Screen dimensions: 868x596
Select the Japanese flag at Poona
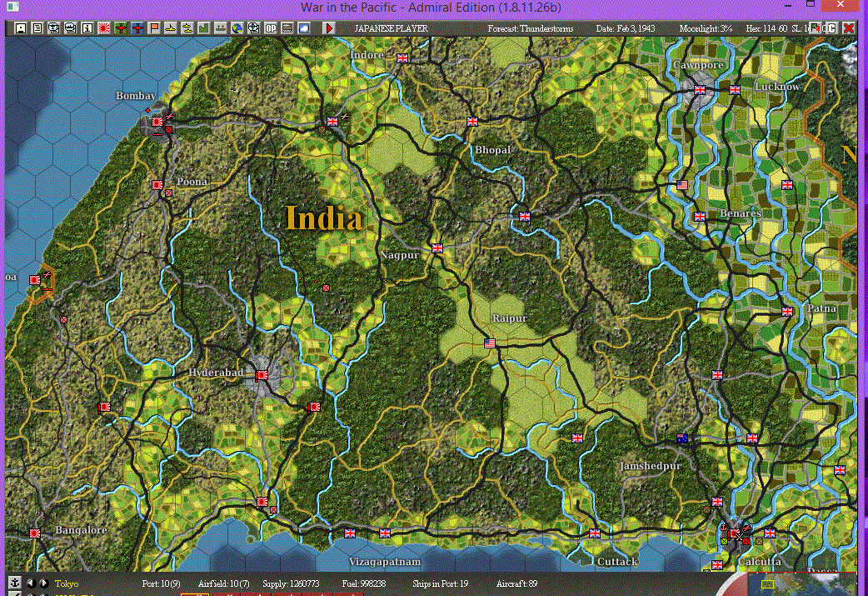157,185
